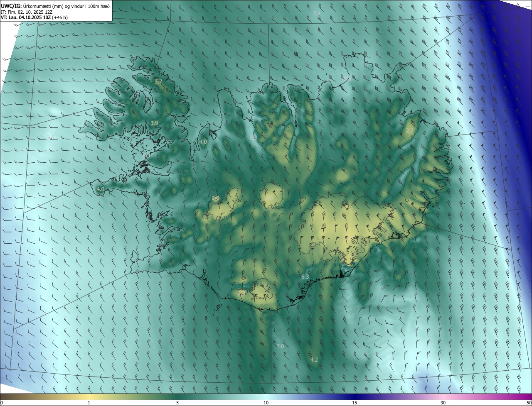Click the 3.7 value label in the Westfjords
The height and width of the screenshot is (406, 532).
(158, 82)
